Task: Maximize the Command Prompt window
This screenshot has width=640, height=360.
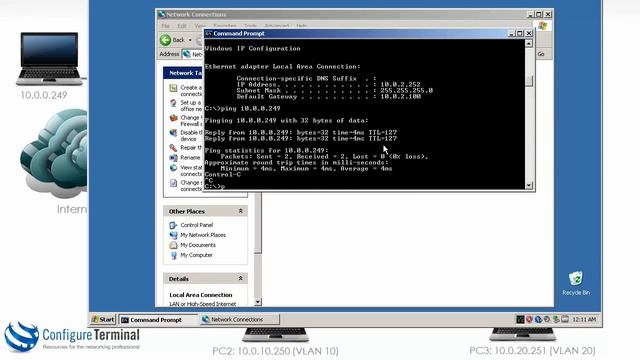Action: tap(520, 33)
